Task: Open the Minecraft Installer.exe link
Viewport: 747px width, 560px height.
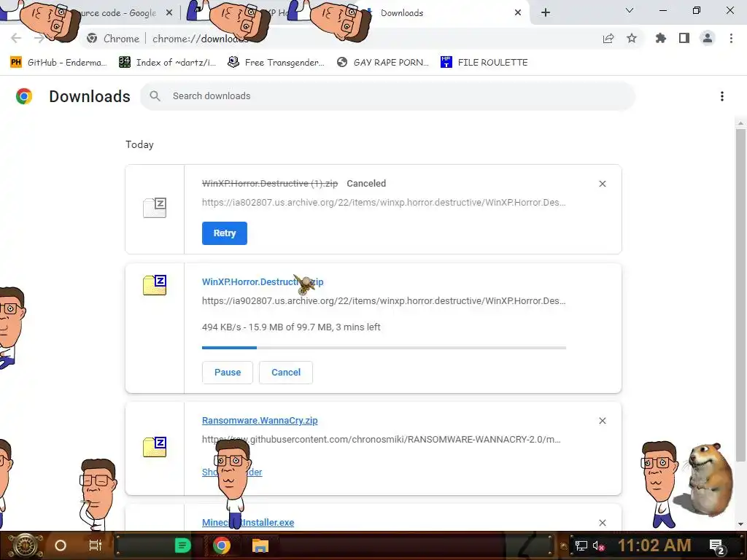Action: [x=248, y=522]
